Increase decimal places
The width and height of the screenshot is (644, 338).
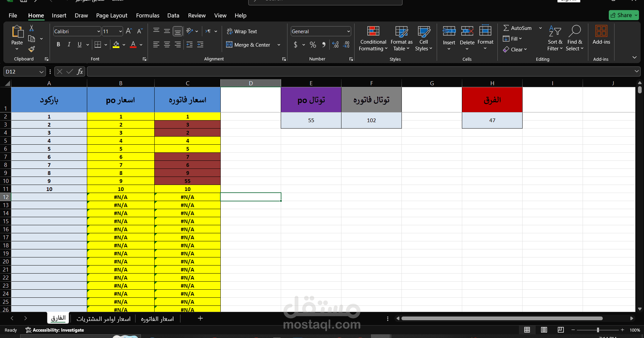point(335,45)
